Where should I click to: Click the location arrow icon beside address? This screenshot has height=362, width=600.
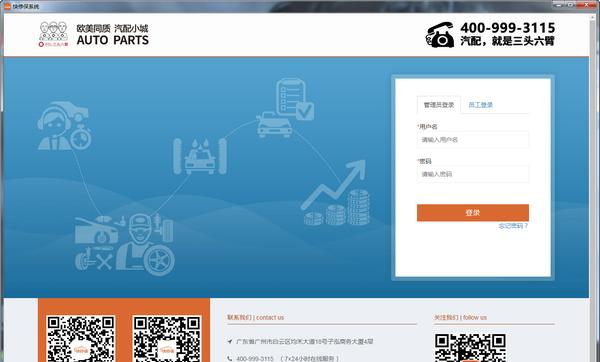tap(230, 341)
